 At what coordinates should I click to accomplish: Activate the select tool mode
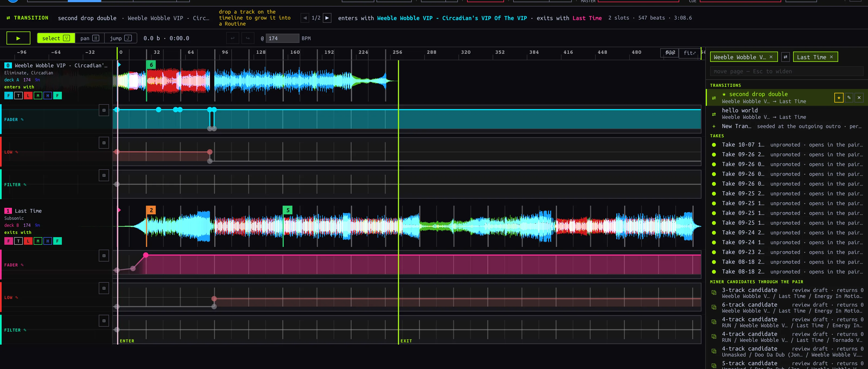point(56,38)
